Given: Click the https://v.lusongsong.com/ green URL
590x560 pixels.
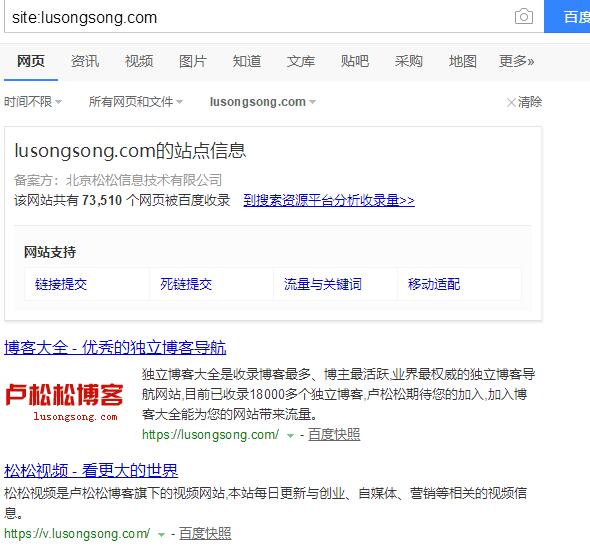Looking at the screenshot, I should [x=77, y=534].
